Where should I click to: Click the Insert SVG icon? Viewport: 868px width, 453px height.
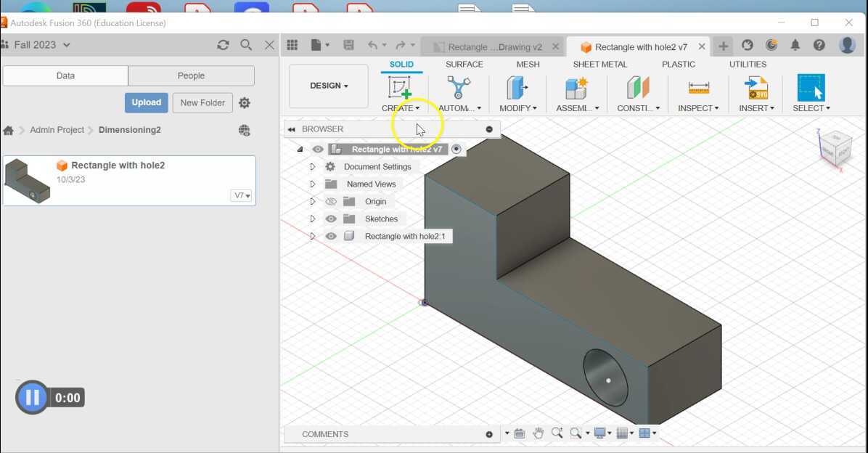(x=756, y=88)
